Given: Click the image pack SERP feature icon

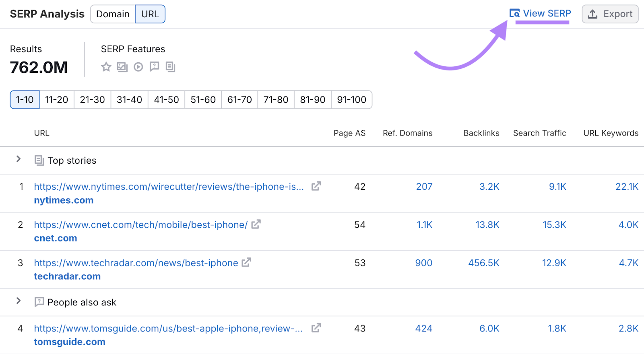Looking at the screenshot, I should click(122, 67).
